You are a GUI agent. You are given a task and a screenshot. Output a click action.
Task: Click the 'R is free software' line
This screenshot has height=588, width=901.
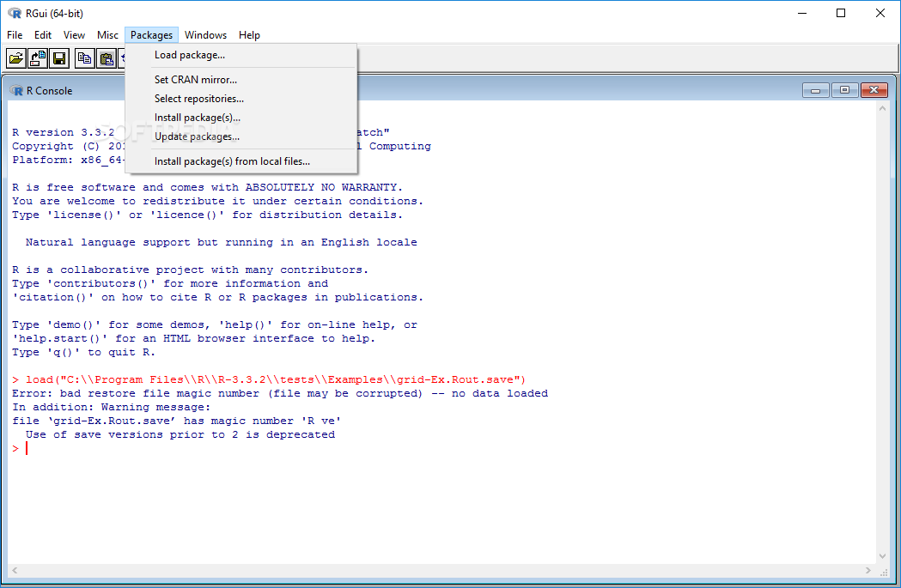207,187
